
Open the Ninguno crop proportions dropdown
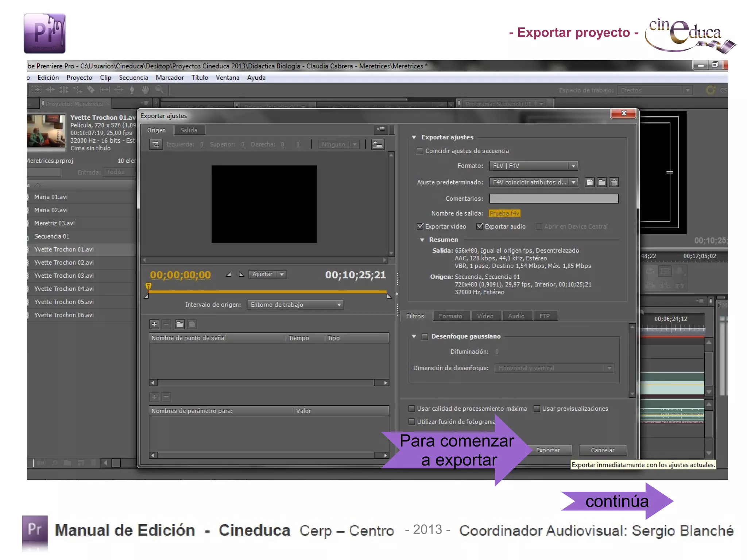click(x=339, y=144)
